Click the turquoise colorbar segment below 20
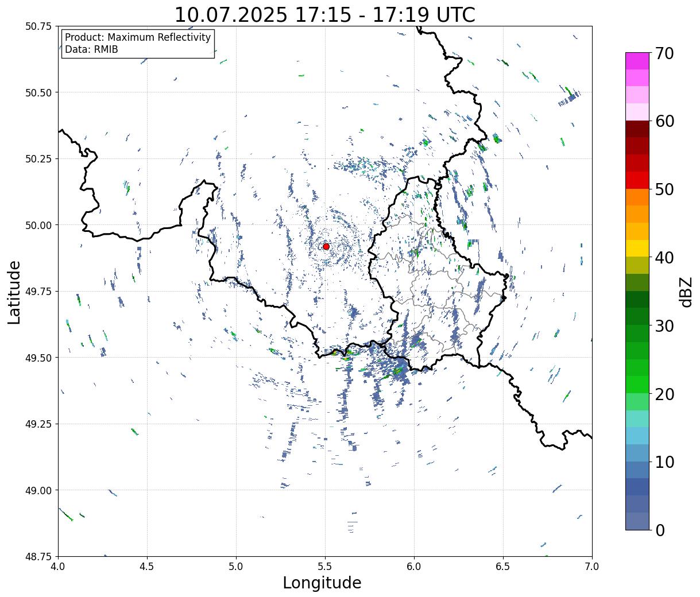Image resolution: width=700 pixels, height=597 pixels. point(637,418)
